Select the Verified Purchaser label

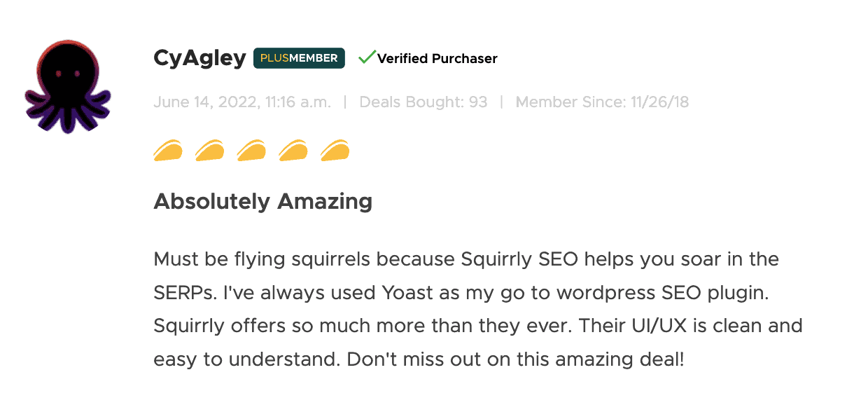(437, 59)
